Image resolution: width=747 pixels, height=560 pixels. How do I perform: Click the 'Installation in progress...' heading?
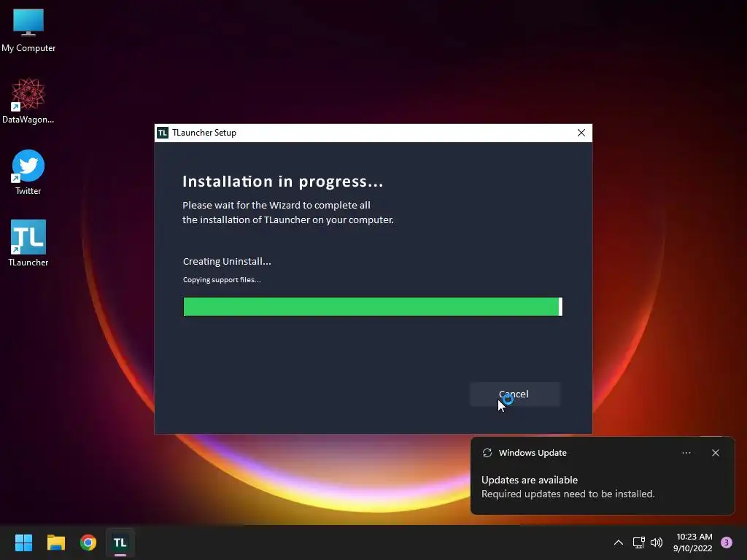(283, 182)
